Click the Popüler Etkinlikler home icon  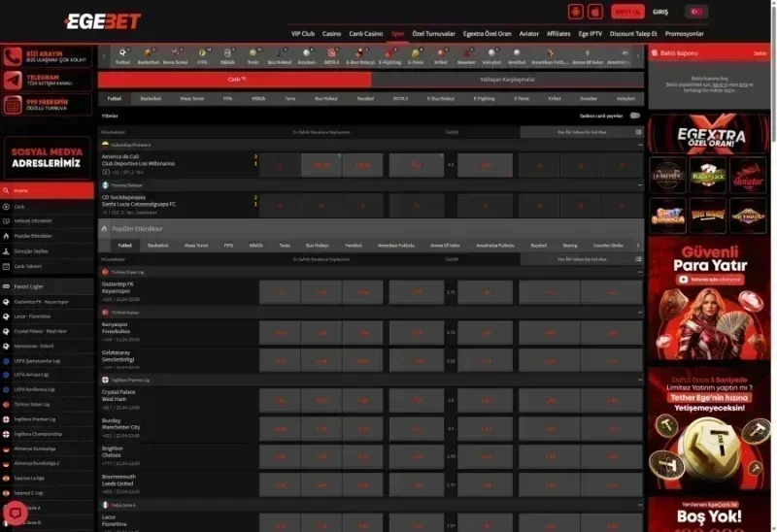[x=104, y=228]
